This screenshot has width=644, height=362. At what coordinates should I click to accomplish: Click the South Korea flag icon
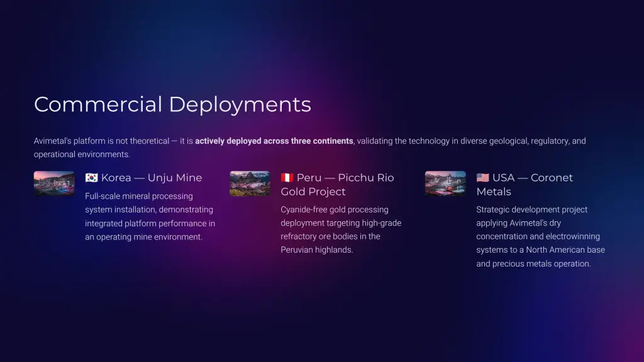(92, 178)
